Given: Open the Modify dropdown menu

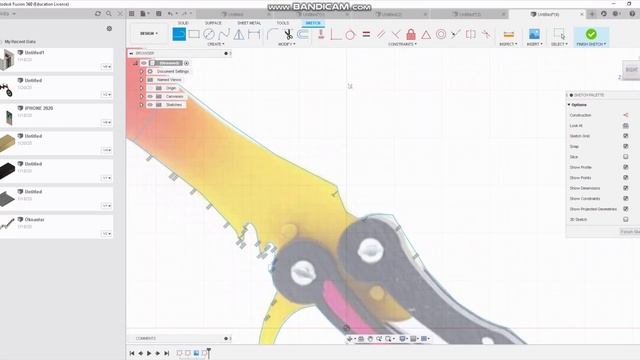Looking at the screenshot, I should [x=287, y=44].
